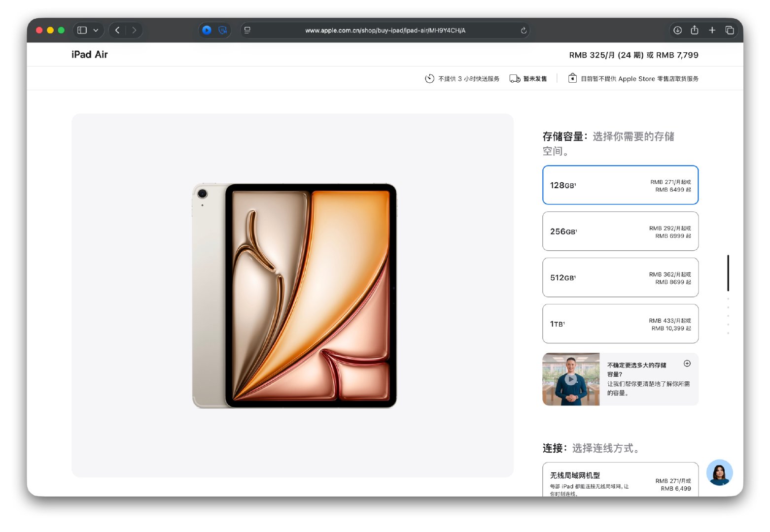This screenshot has width=770, height=532.
Task: Minimize Safari with the yellow button
Action: [x=50, y=30]
